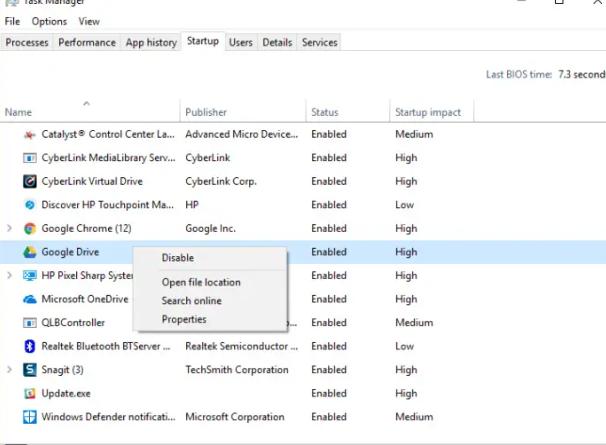The image size is (606, 445).
Task: Select the Snagit (3) name
Action: [62, 370]
